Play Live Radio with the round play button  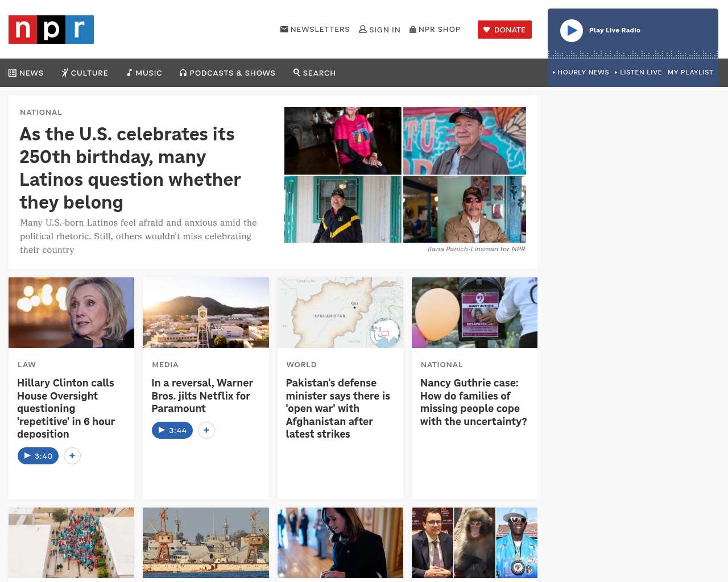(x=572, y=31)
